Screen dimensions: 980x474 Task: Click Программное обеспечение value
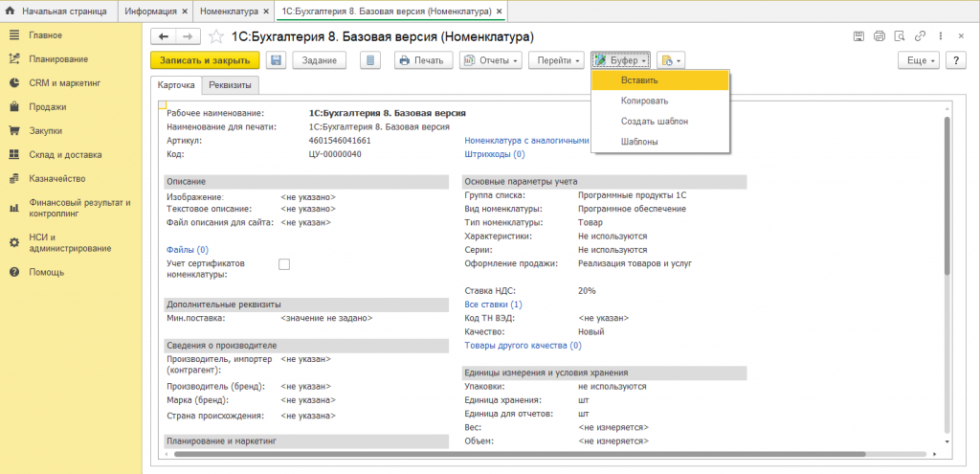coord(633,209)
